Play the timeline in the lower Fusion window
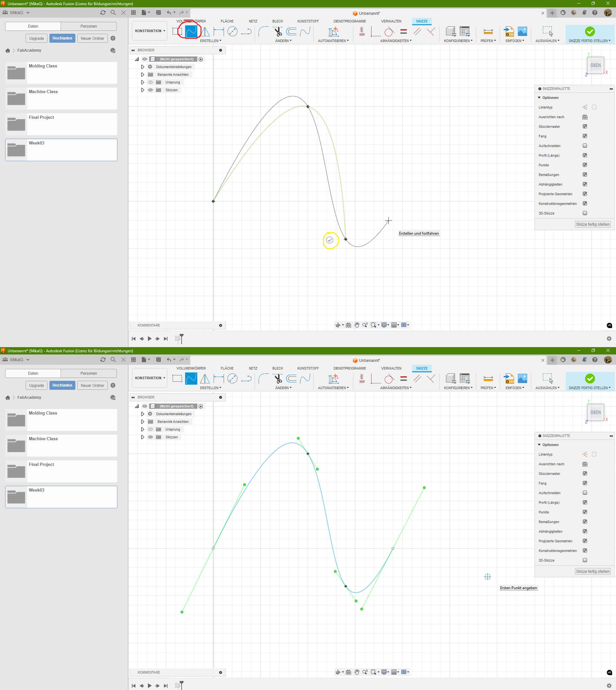The width and height of the screenshot is (616, 690). coord(150,686)
